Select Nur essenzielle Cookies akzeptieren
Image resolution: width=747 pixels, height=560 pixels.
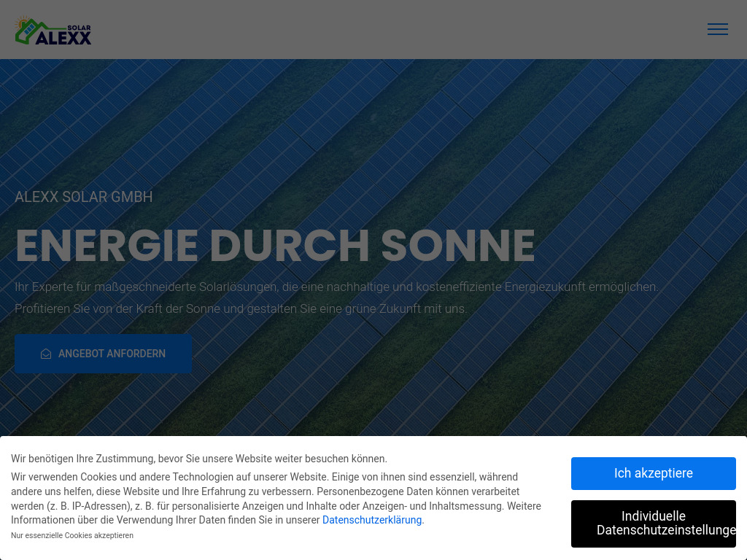click(71, 535)
